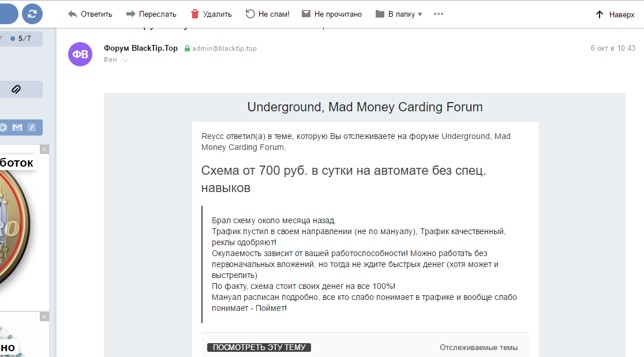The width and height of the screenshot is (644, 357).
Task: Delete the message with Удалить
Action: (211, 14)
